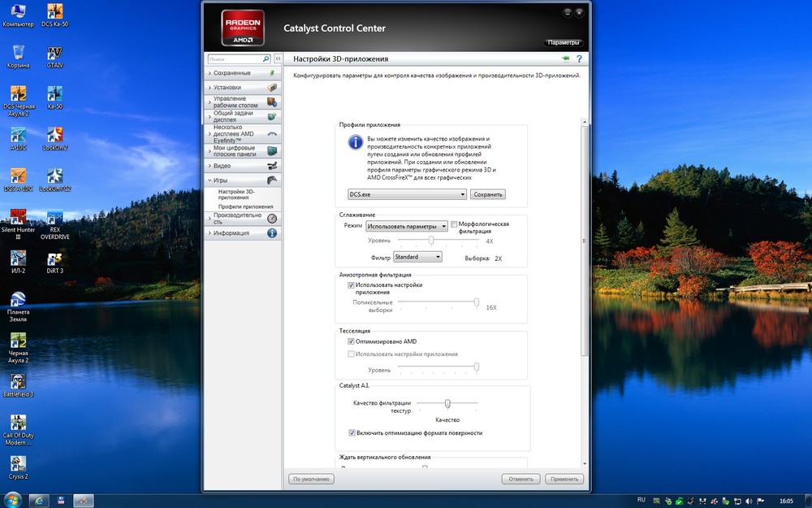The image size is (812, 508).
Task: Uncheck Оптимизировано AMD tessellation option
Action: 351,341
